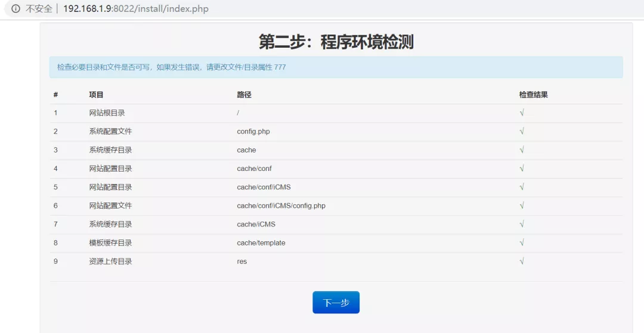
Task: Click the check mark for cache/iCMS
Action: click(522, 225)
